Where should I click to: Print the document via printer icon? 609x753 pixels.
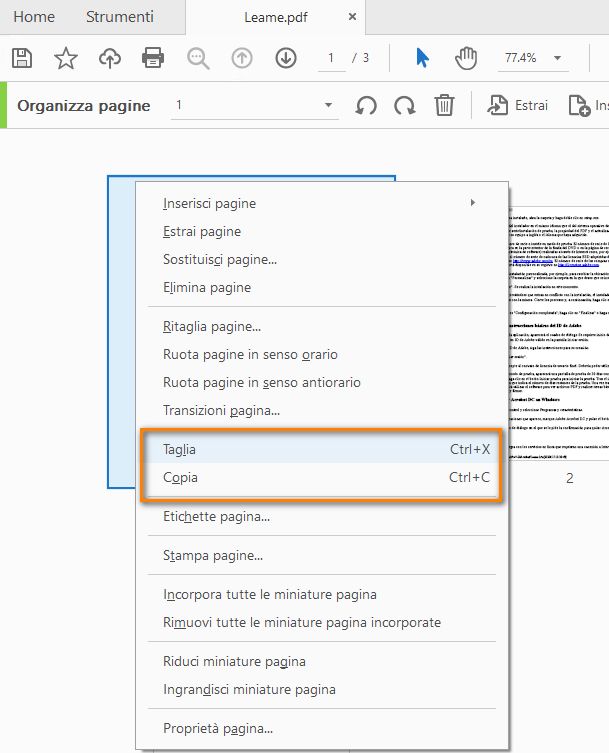(153, 58)
